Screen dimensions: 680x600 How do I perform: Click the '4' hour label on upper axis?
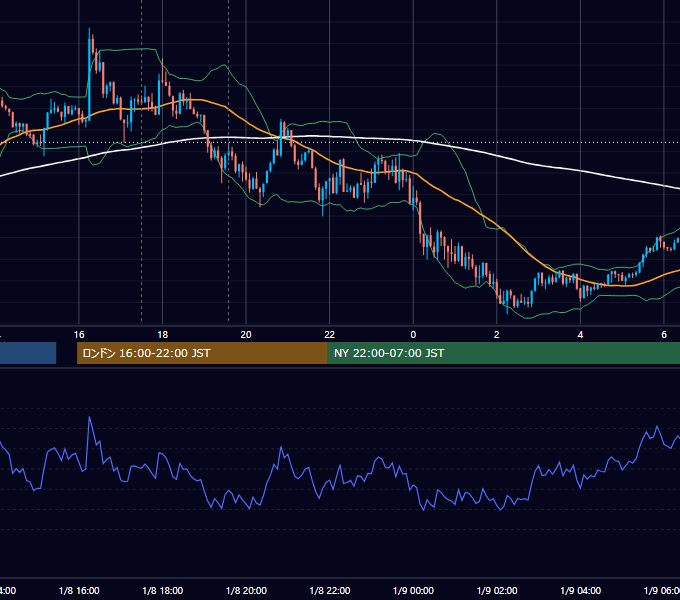tap(580, 335)
